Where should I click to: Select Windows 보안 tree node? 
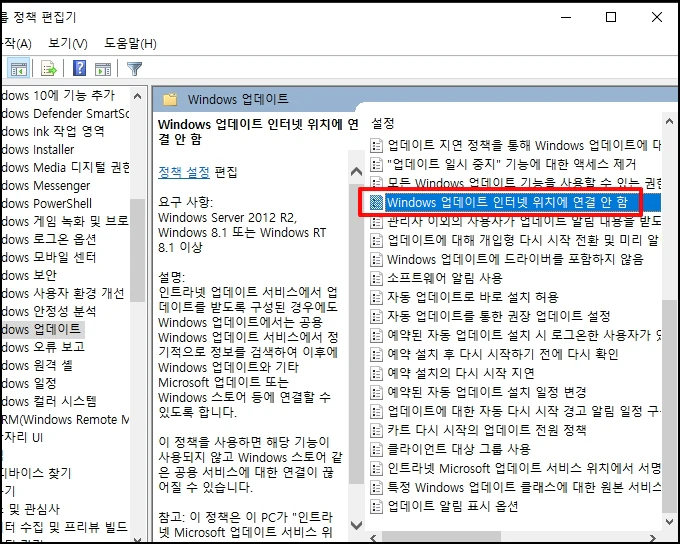[x=29, y=275]
